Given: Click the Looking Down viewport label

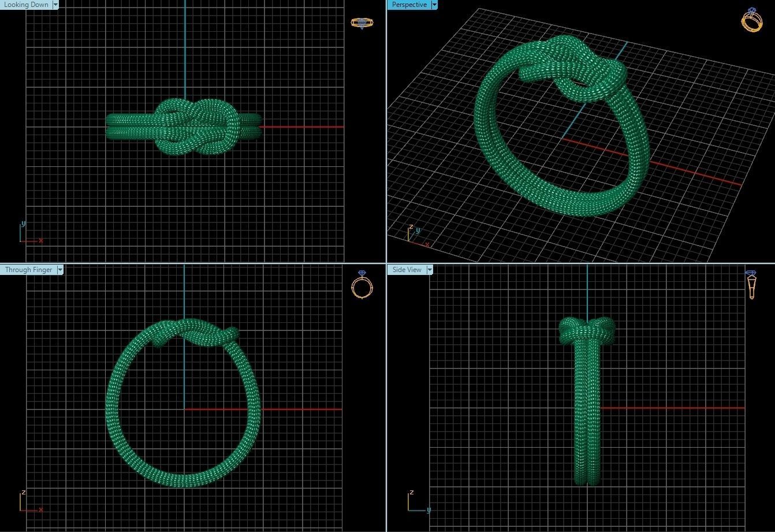Looking at the screenshot, I should [26, 5].
